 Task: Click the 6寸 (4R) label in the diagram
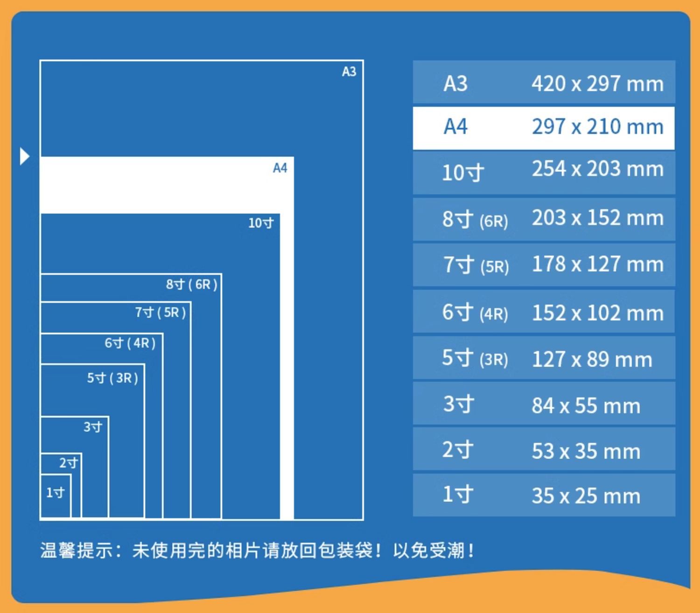tap(130, 344)
